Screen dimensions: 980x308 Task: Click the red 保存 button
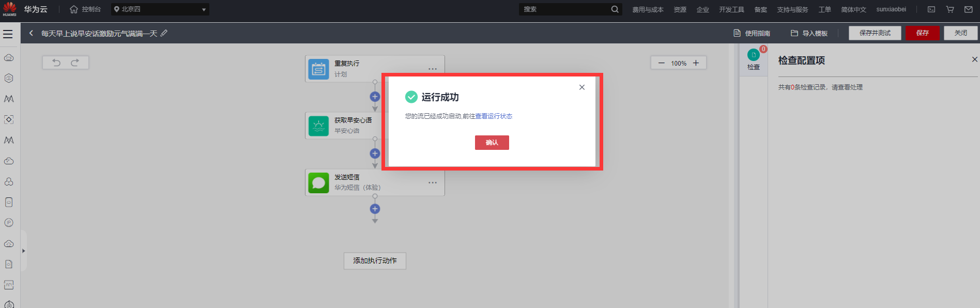click(923, 33)
